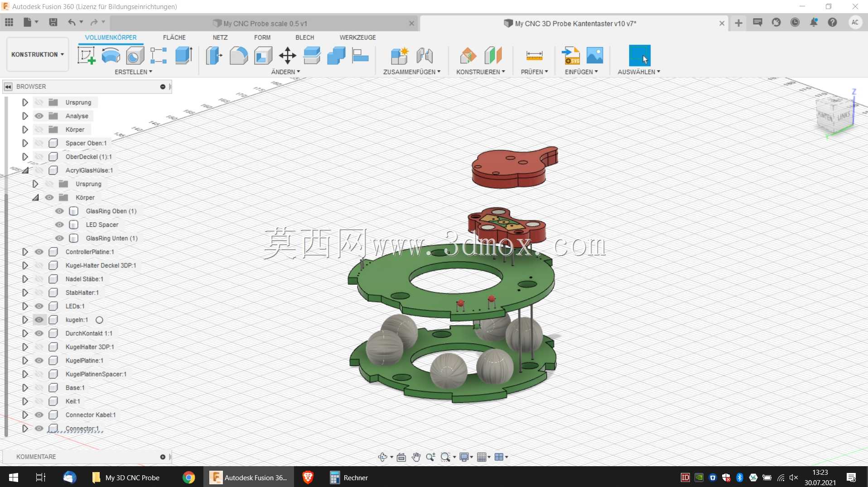
Task: Open the notifications bell icon
Action: point(814,22)
